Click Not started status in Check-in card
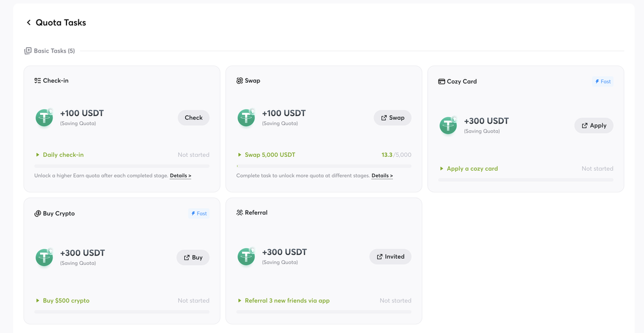 pos(194,155)
